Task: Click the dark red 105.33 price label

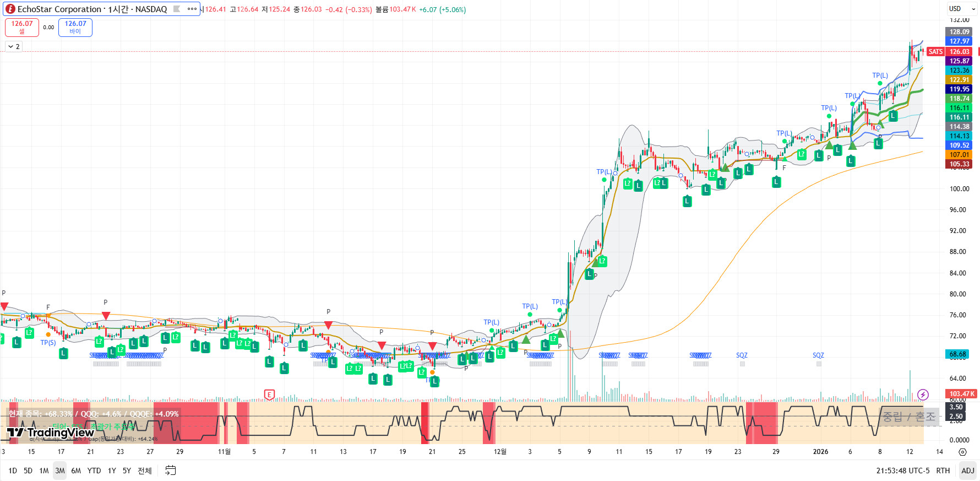Action: pyautogui.click(x=959, y=164)
